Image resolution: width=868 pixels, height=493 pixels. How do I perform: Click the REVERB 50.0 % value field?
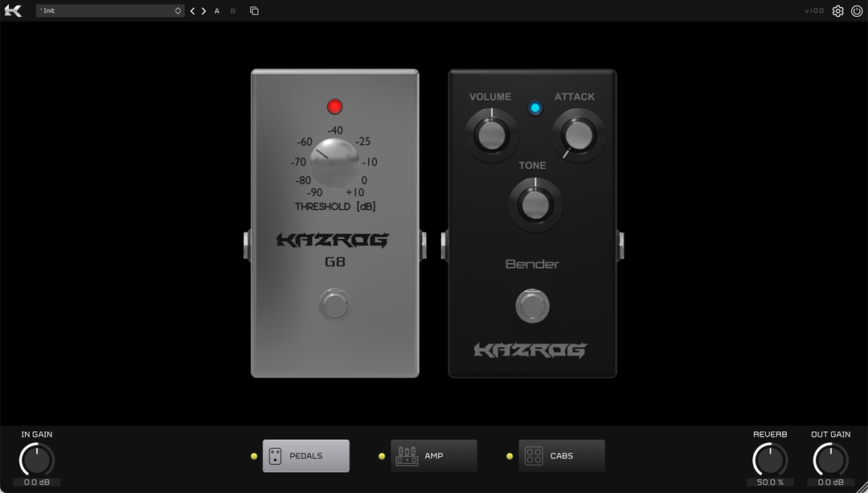(769, 483)
